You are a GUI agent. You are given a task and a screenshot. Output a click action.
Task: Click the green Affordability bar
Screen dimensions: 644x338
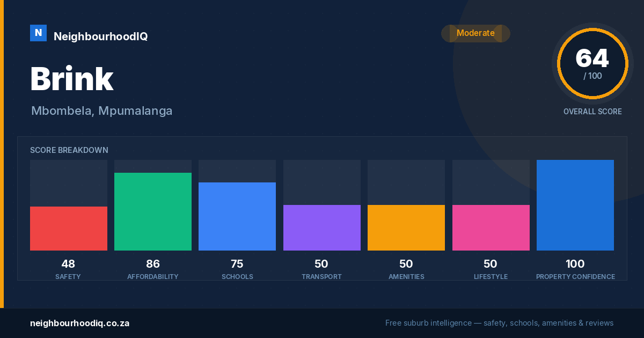(153, 211)
